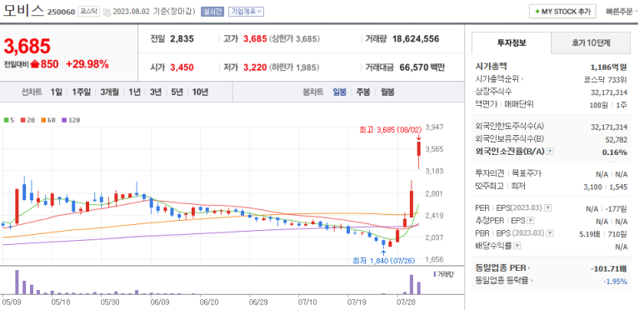
Task: Click the 외국인소진율(B/A) help icon
Action: (551, 152)
